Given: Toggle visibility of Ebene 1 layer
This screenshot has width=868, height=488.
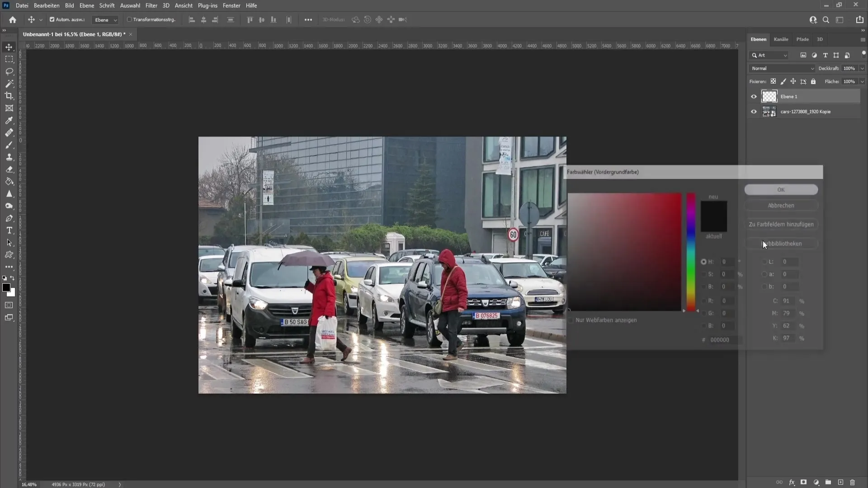Looking at the screenshot, I should (x=754, y=97).
